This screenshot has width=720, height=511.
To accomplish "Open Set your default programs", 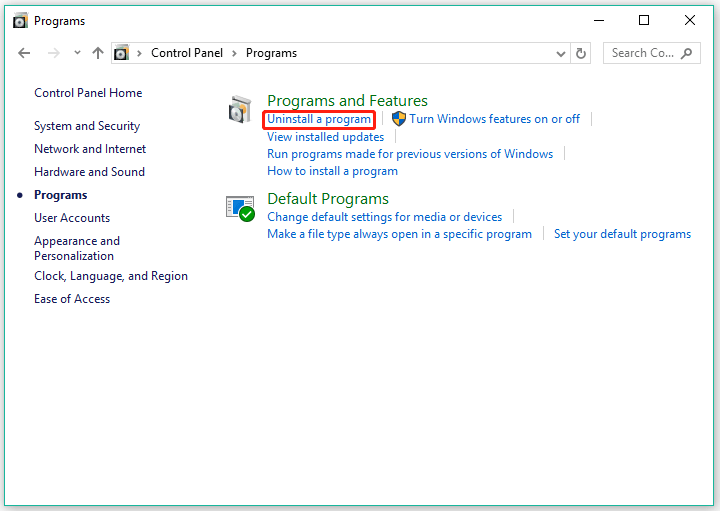I will pyautogui.click(x=622, y=234).
